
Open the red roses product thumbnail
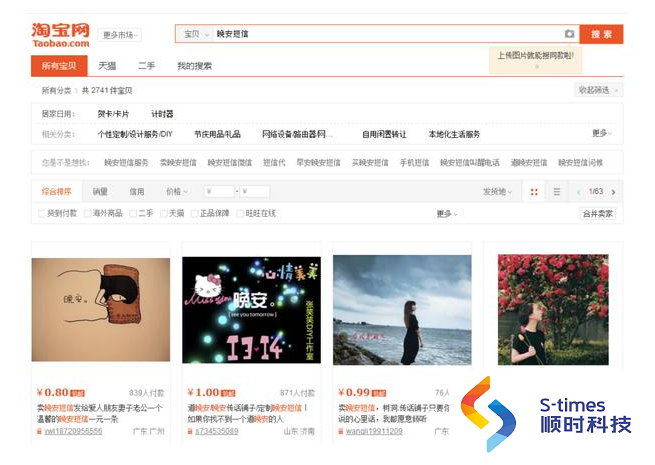click(553, 310)
